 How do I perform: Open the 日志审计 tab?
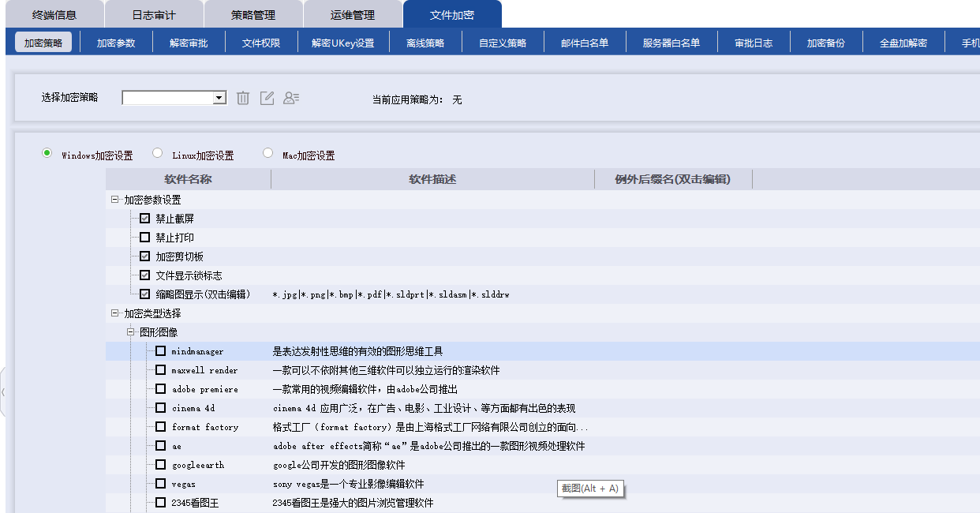coord(154,15)
